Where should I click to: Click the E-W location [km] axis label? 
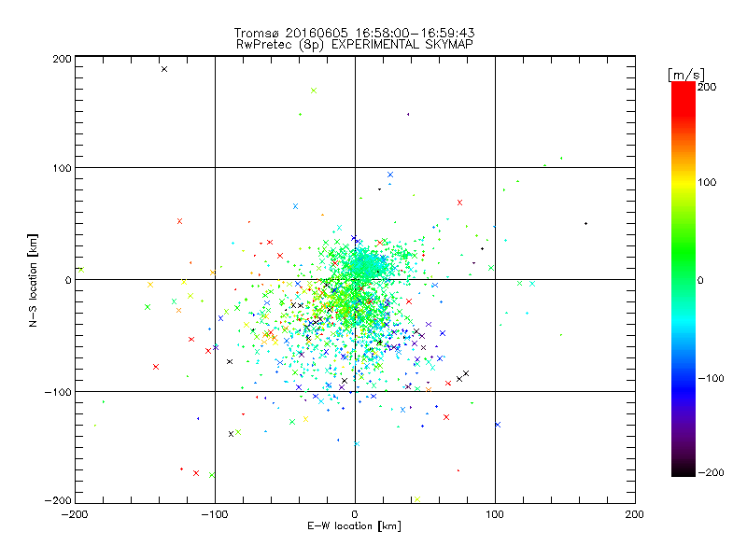click(x=354, y=526)
